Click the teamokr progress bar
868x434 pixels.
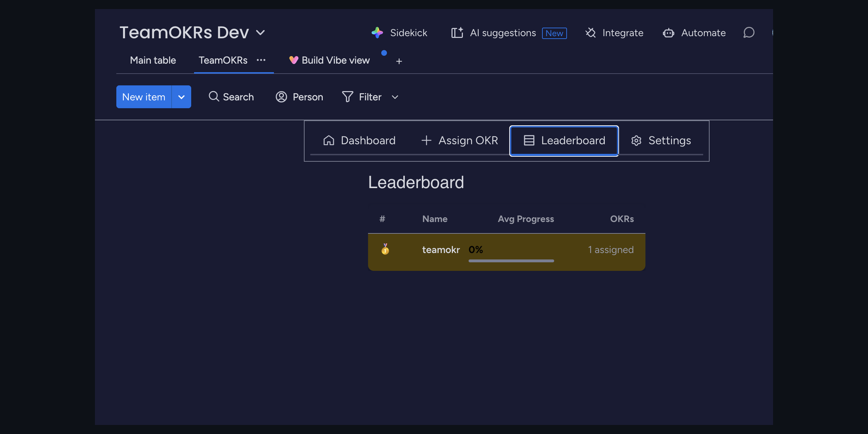point(511,261)
